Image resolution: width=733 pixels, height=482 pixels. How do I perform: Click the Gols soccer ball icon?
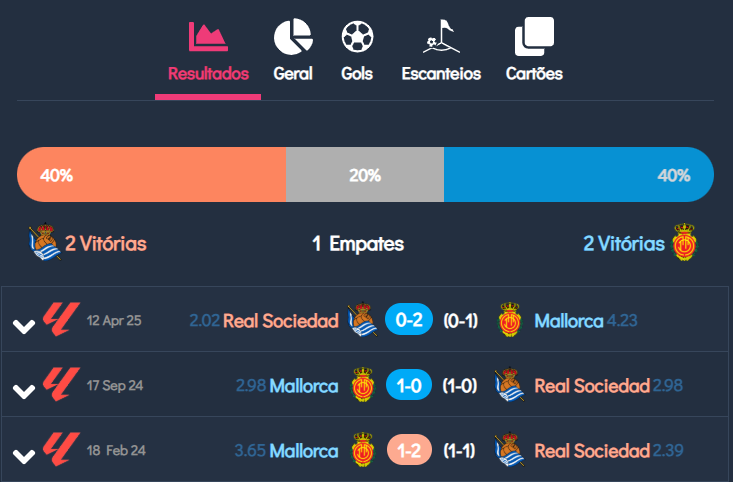tap(357, 37)
